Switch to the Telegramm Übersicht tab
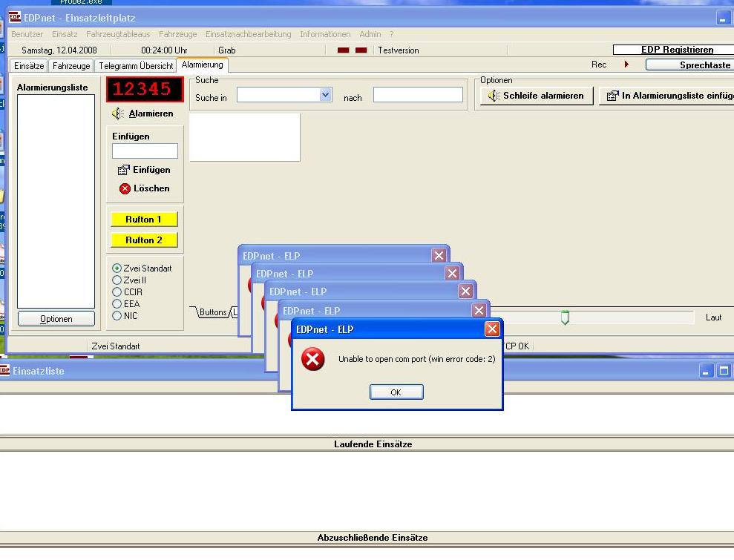 point(136,66)
